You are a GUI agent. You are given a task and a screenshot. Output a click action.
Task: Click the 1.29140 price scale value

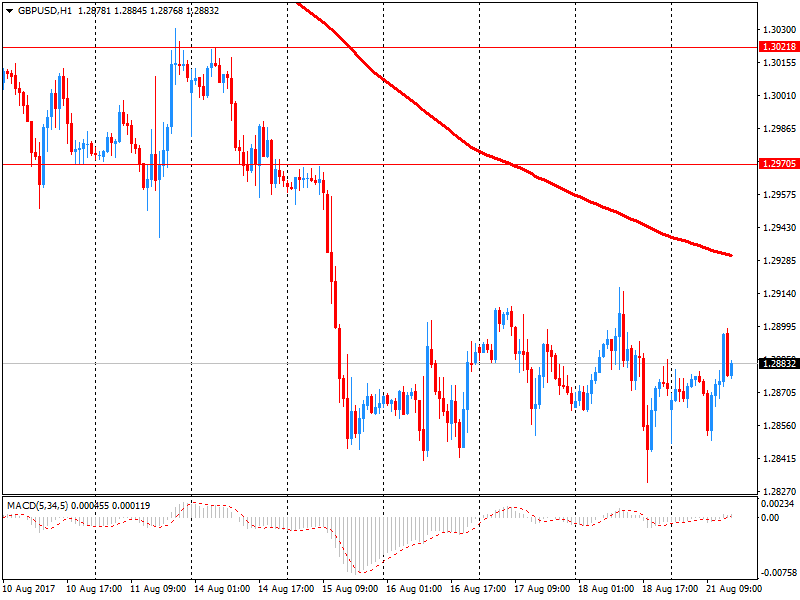779,293
